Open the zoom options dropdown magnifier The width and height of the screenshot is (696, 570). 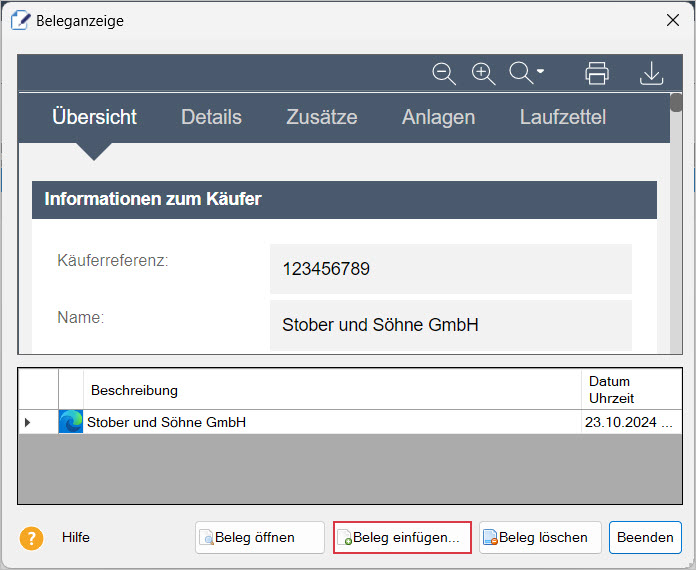click(x=526, y=73)
